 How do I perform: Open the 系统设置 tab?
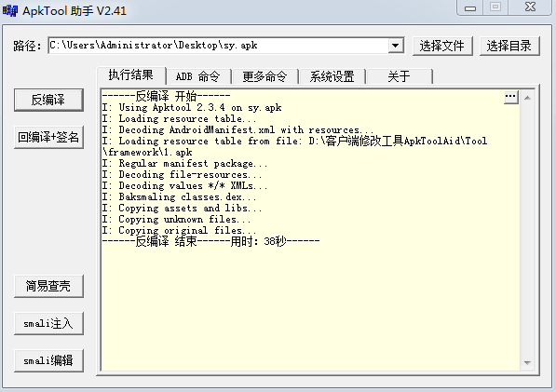pos(332,76)
